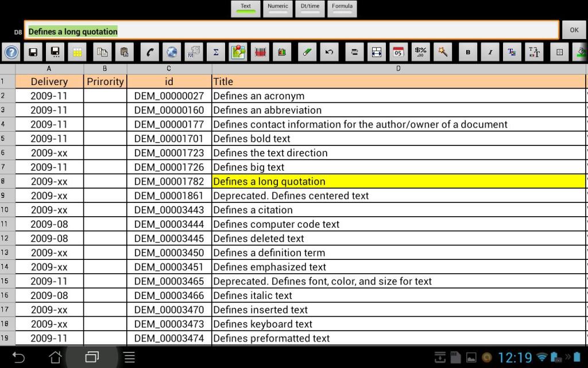Click the cell 'Defines keyboard text'
This screenshot has height=368, width=588.
[x=399, y=324]
